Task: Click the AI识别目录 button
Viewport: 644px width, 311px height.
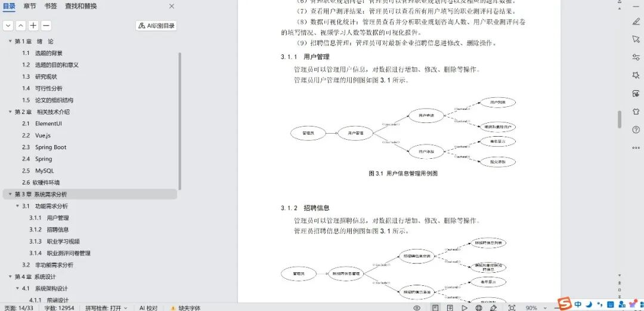Action: tap(156, 26)
